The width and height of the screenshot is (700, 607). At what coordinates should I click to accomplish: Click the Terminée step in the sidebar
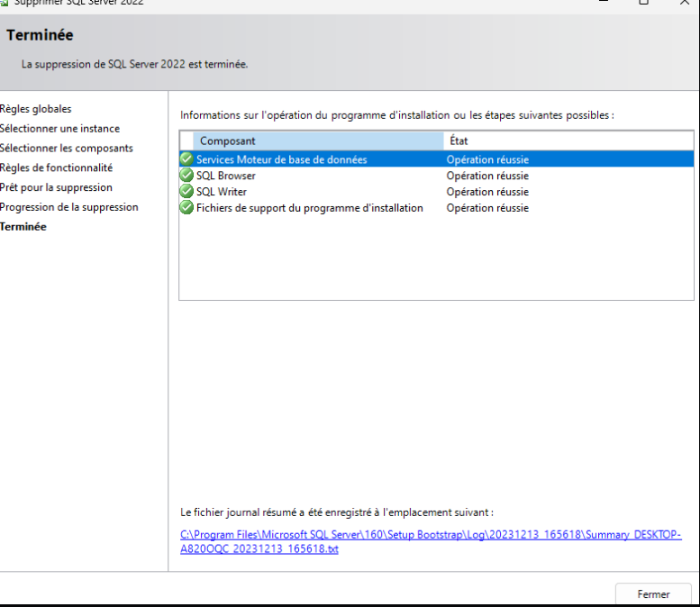[23, 227]
